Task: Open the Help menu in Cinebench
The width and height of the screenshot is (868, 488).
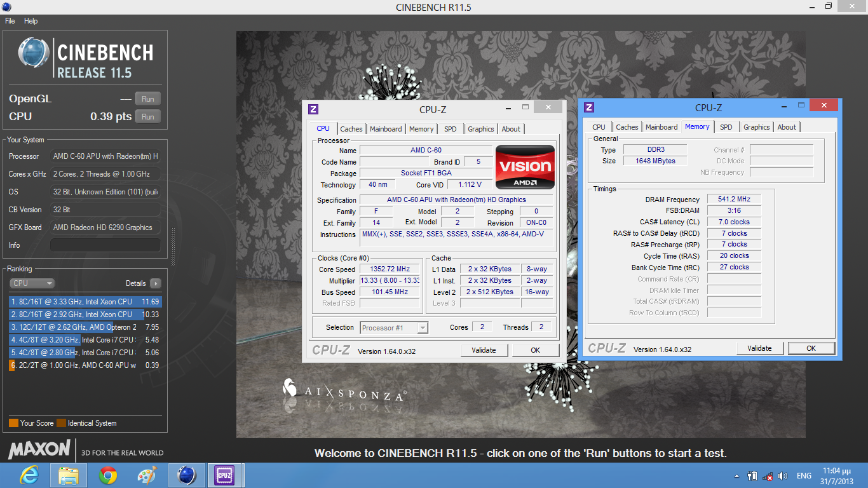Action: coord(31,21)
